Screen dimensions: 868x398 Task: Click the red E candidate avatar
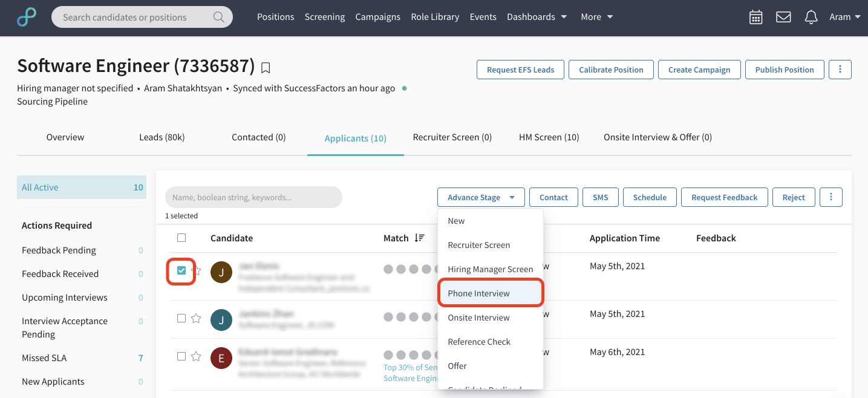coord(221,358)
